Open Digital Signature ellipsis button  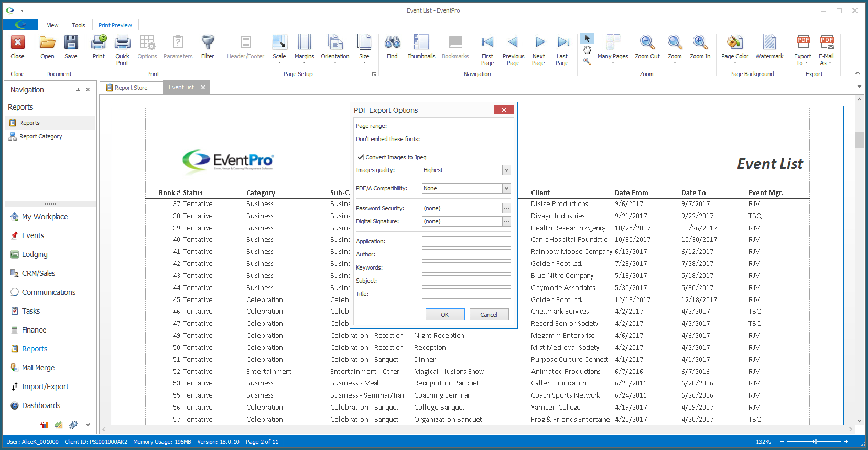pyautogui.click(x=506, y=221)
